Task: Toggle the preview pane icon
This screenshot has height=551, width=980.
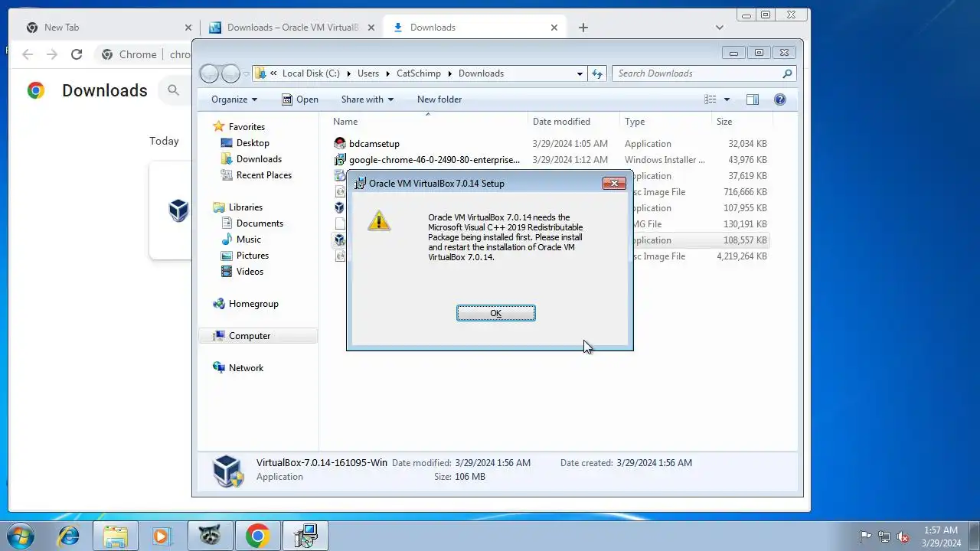Action: [x=753, y=99]
